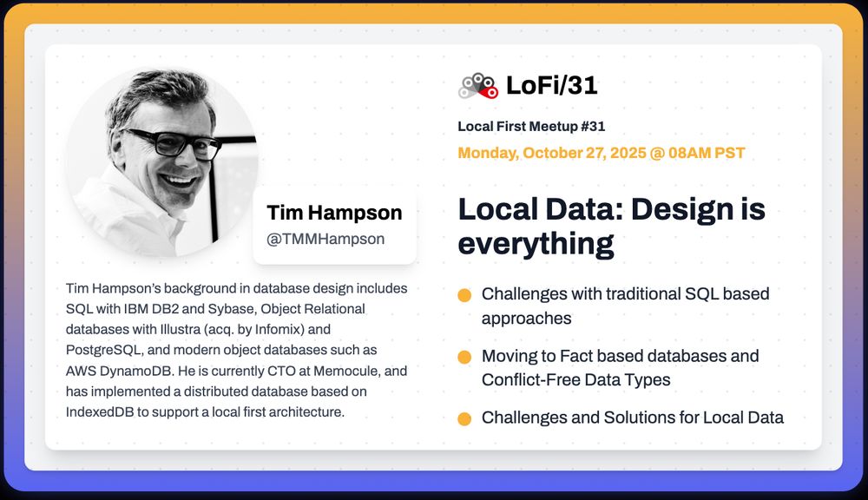Click the Conflict-Free Data Types line
Screen dimensions: 868x500
point(575,380)
